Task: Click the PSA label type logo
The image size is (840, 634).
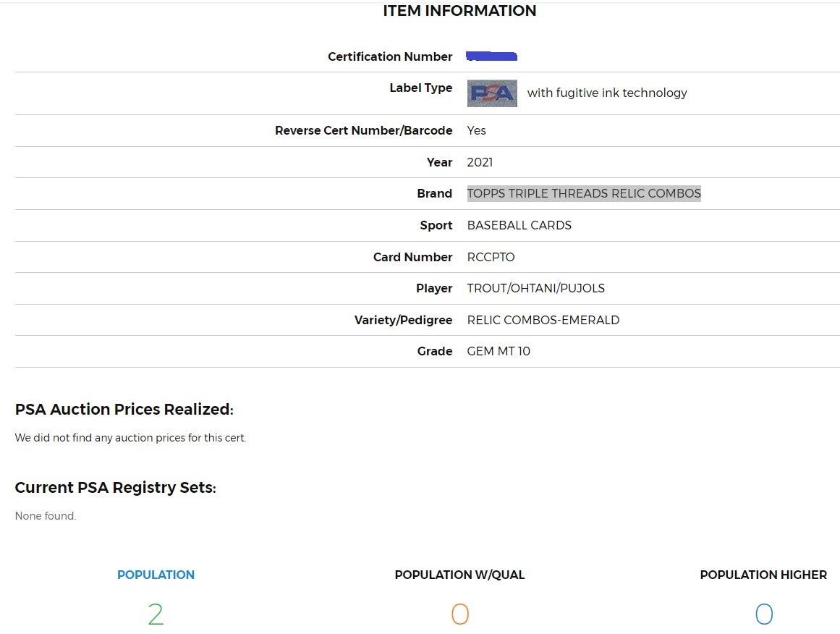Action: (x=492, y=93)
